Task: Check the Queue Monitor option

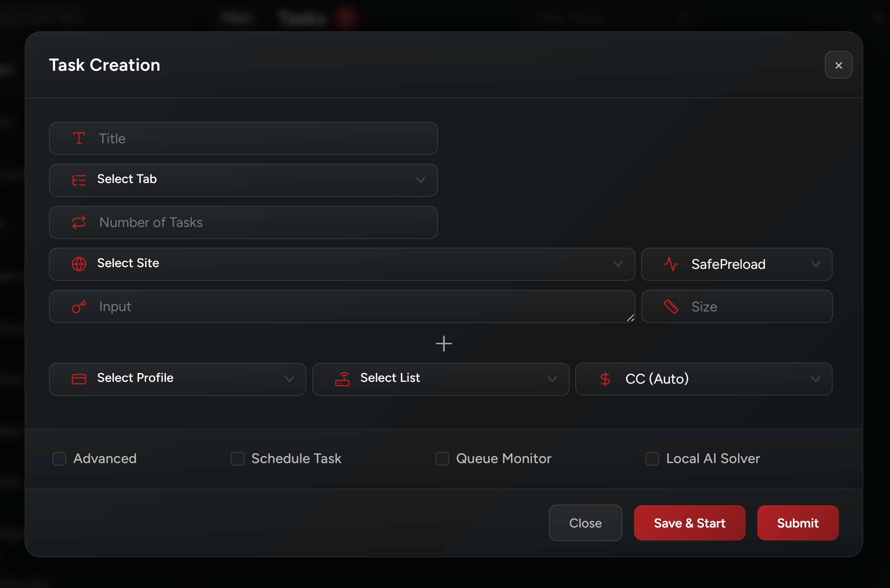Action: click(442, 459)
